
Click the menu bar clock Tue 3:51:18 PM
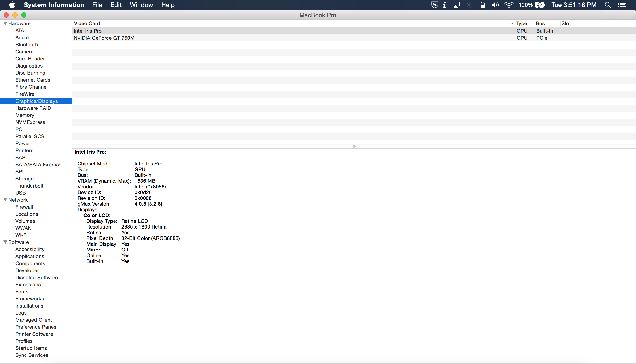tap(574, 5)
